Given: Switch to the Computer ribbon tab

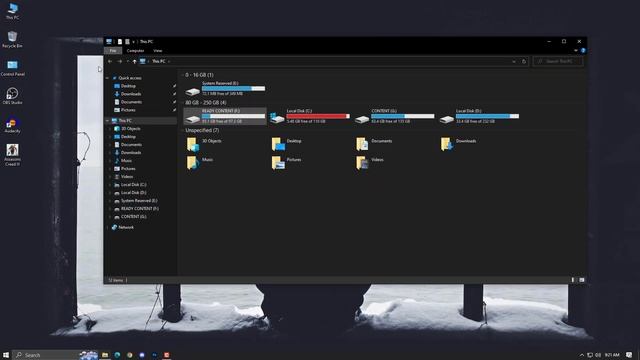Looking at the screenshot, I should click(135, 51).
